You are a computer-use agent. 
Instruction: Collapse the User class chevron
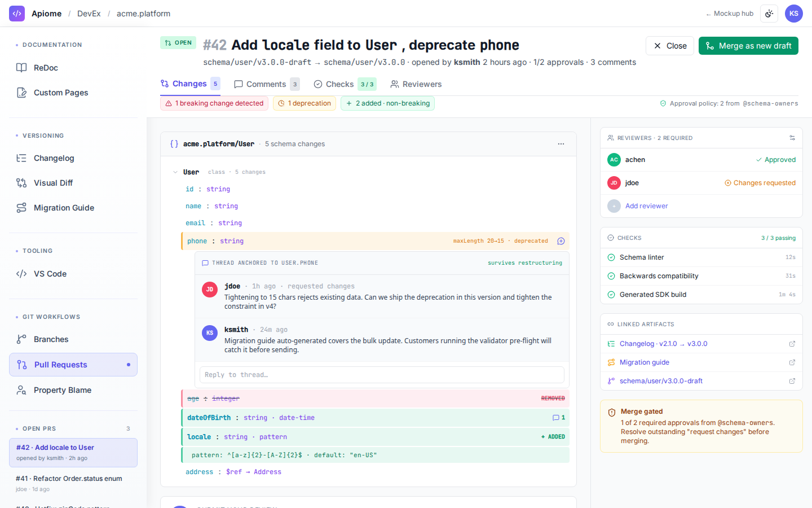[175, 172]
